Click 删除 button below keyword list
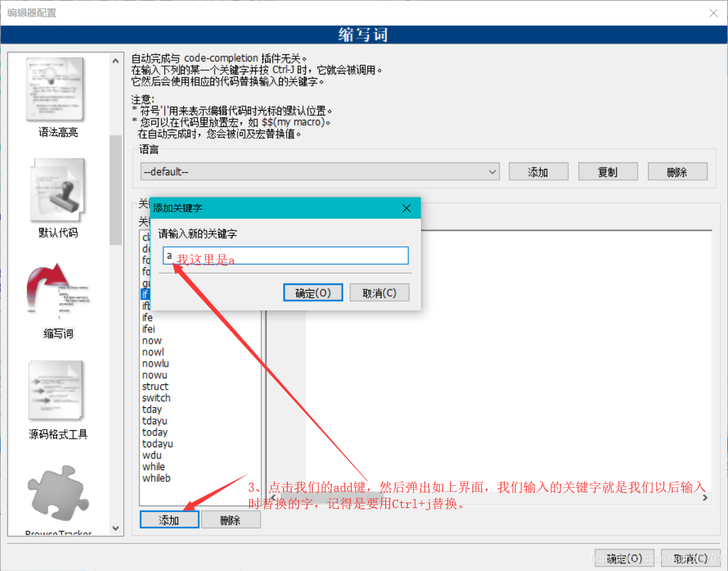This screenshot has width=728, height=571. point(230,520)
